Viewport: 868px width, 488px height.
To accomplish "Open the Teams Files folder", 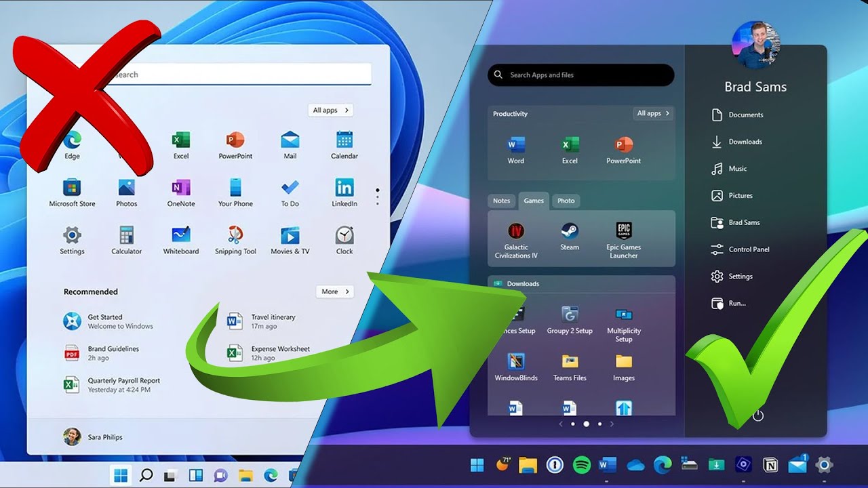I will [570, 367].
